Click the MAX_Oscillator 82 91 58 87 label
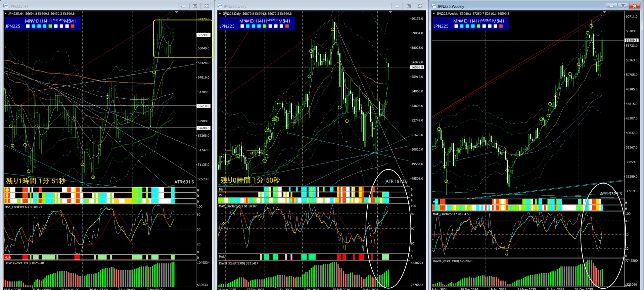Screen dimensions: 644x290 (x=238, y=206)
